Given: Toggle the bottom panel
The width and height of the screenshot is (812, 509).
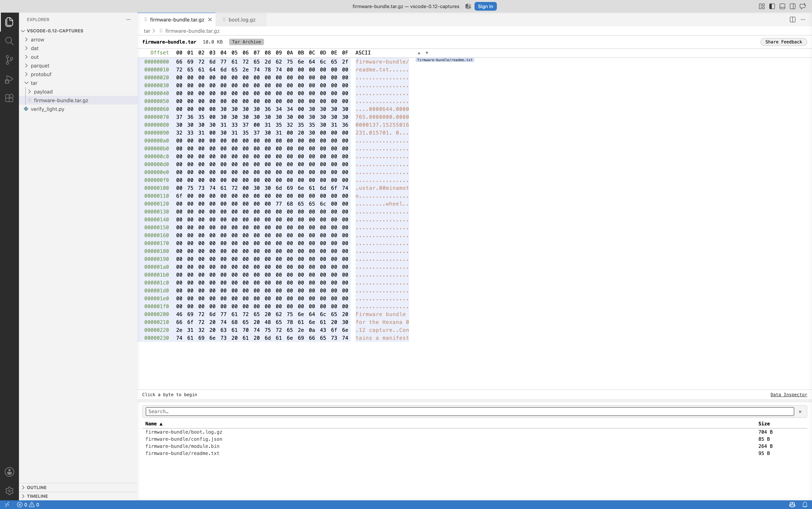Looking at the screenshot, I should 782,6.
